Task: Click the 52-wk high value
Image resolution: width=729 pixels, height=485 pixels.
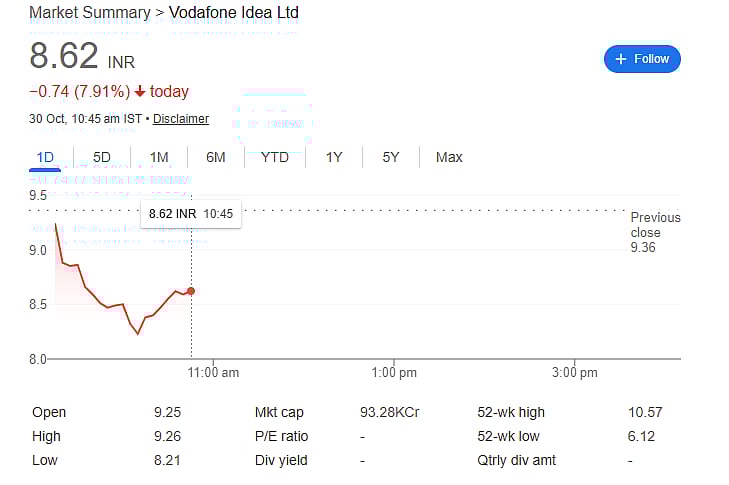Action: pyautogui.click(x=645, y=412)
